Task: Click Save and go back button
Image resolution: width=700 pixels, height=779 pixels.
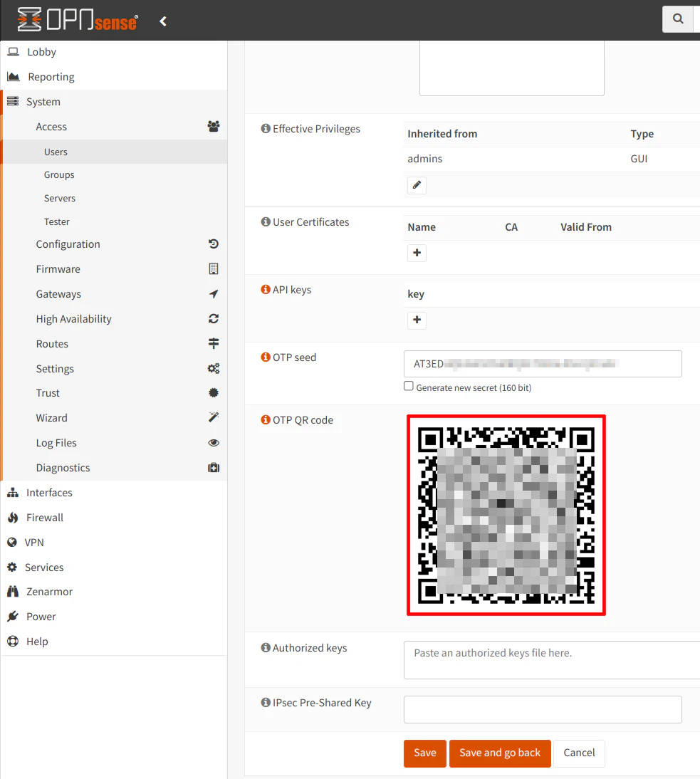Action: (500, 753)
